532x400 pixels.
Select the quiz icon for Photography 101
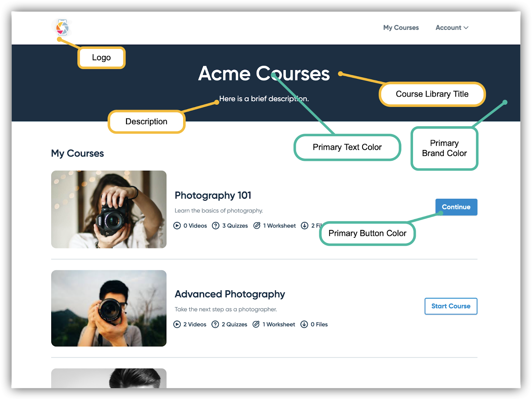click(x=216, y=226)
